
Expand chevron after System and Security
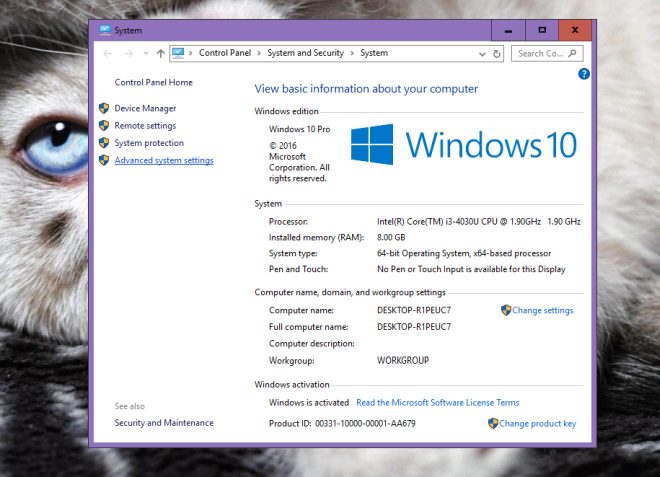352,53
